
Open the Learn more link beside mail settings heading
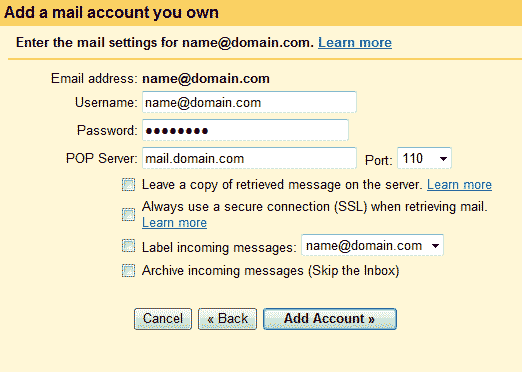tap(355, 43)
